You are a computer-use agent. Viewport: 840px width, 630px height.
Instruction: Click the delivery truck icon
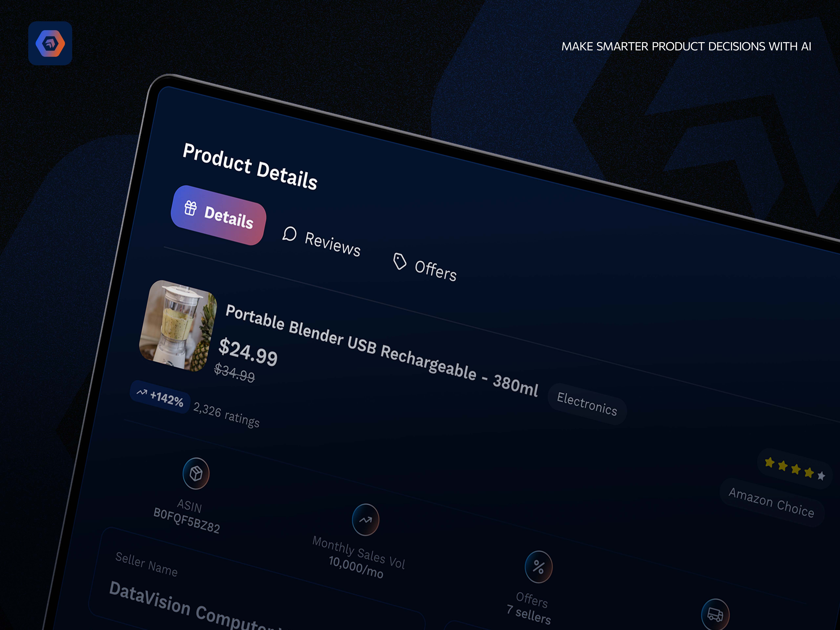click(x=715, y=614)
